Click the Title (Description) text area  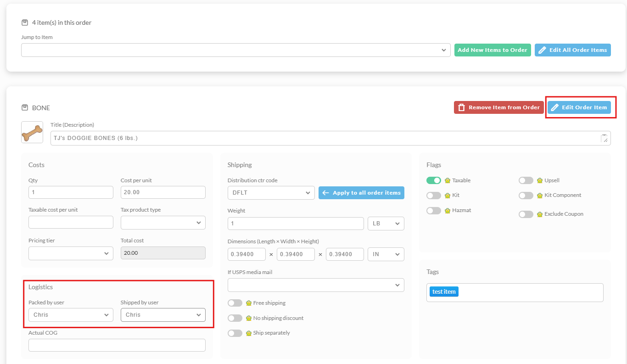[330, 138]
